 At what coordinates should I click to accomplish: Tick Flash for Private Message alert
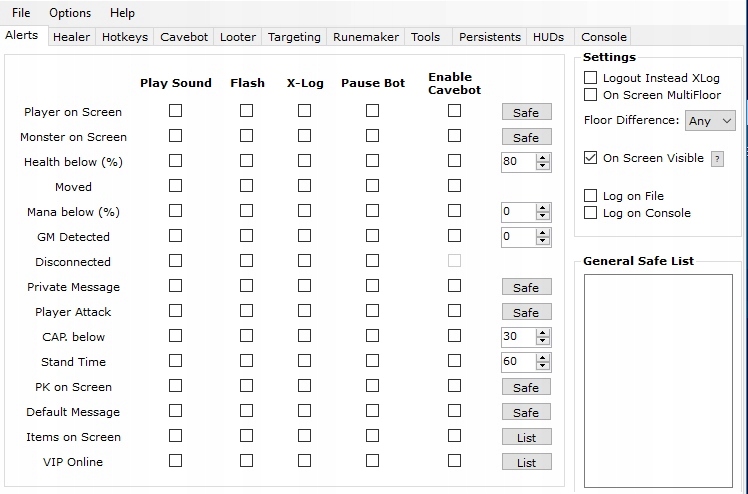tap(246, 286)
